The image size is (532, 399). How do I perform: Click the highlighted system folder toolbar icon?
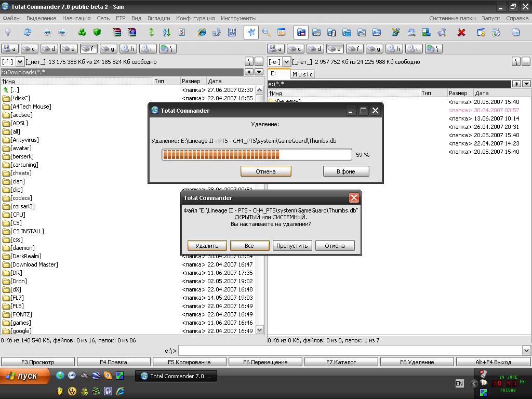pos(301,32)
